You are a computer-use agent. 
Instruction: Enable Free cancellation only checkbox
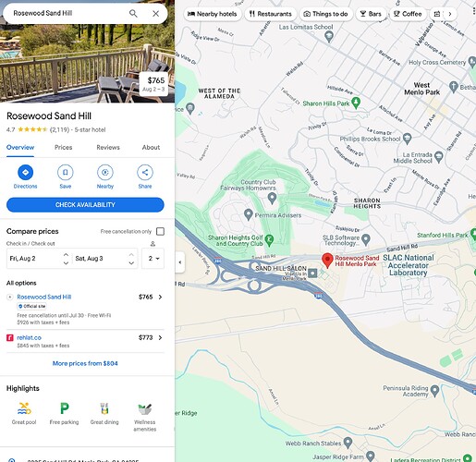(x=160, y=231)
